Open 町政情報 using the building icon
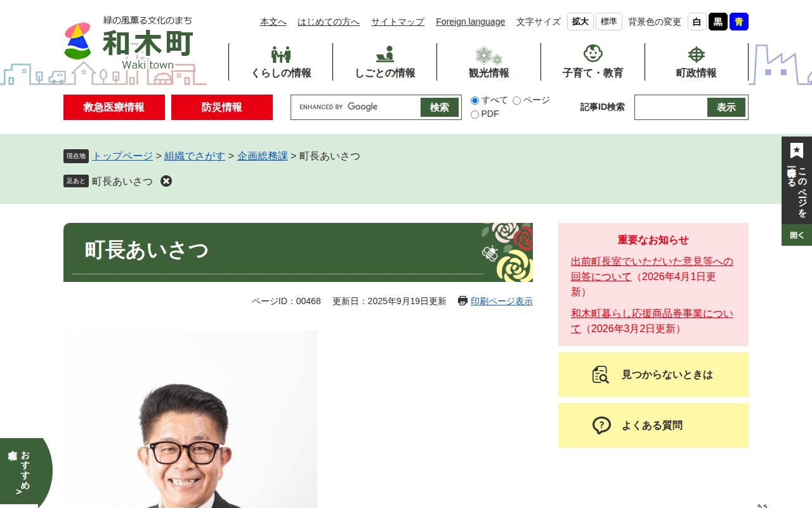Image resolution: width=812 pixels, height=508 pixels. click(x=696, y=55)
